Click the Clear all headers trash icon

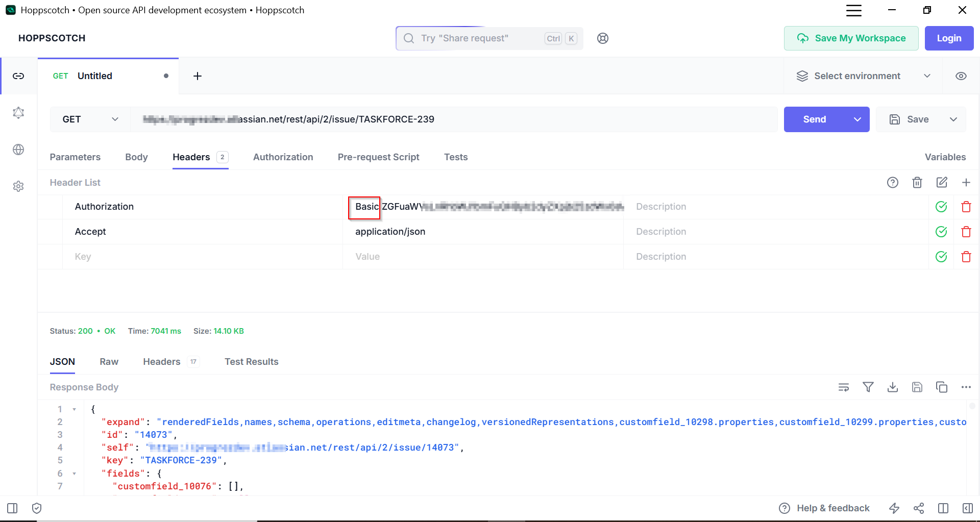(917, 183)
